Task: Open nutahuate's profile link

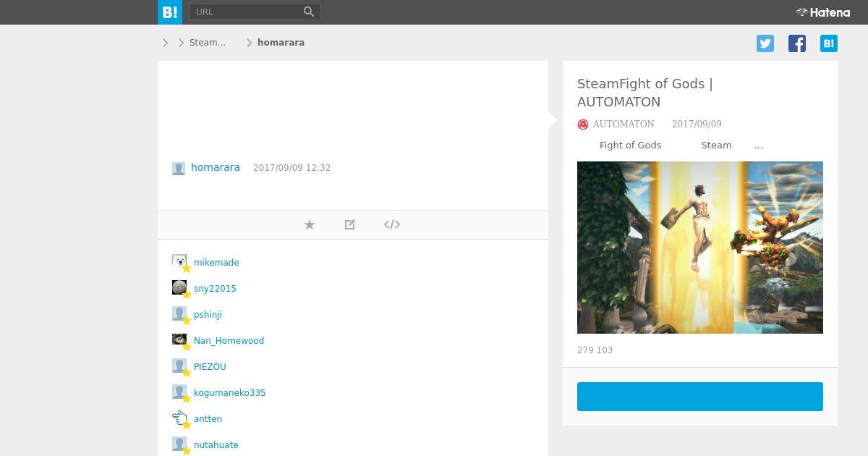Action: [x=216, y=445]
